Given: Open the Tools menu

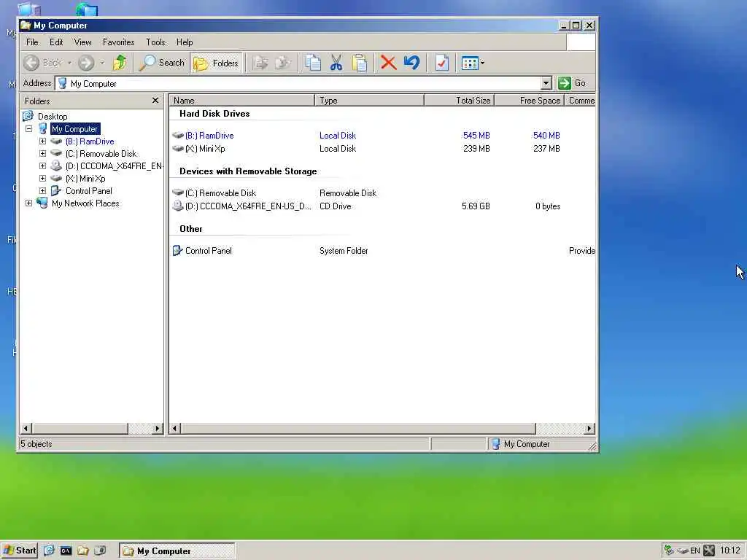Looking at the screenshot, I should point(155,42).
